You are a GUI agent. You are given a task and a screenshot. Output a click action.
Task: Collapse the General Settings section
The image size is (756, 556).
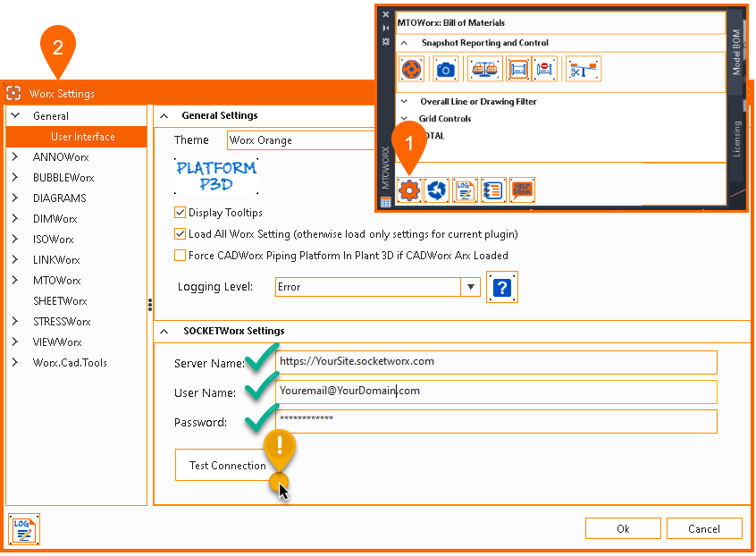(x=164, y=115)
